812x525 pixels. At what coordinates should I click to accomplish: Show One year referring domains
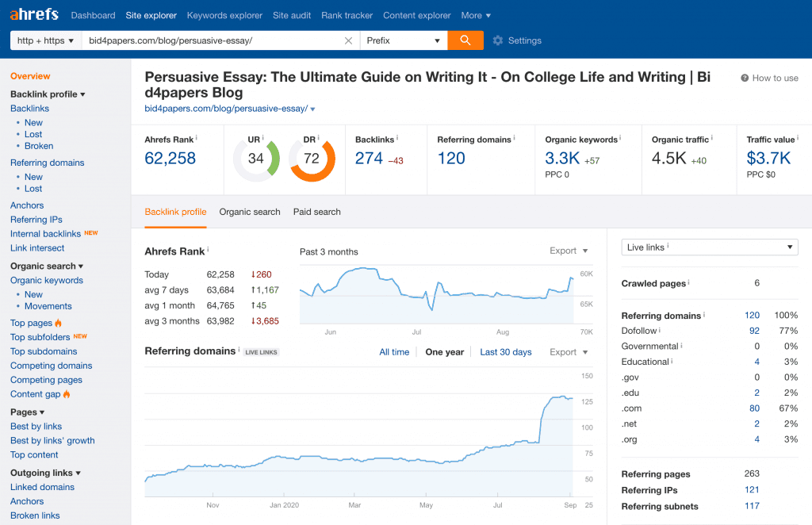pos(444,352)
